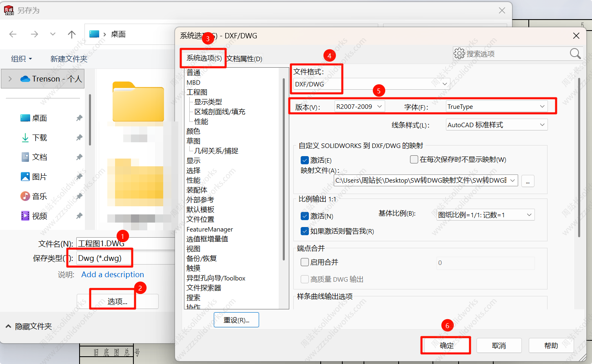Screen dimensions: 592x364
Task: Unpin Desktop using its pin icon
Action: point(79,118)
